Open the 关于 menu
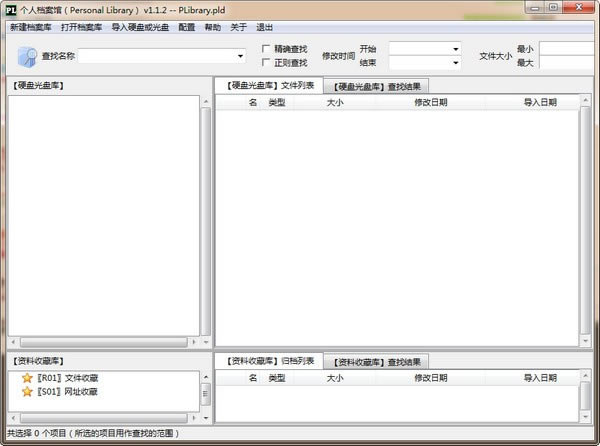The width and height of the screenshot is (600, 446). pyautogui.click(x=238, y=27)
